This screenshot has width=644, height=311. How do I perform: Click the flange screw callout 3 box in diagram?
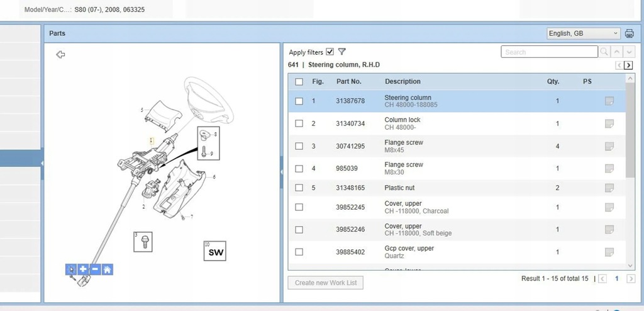143,242
